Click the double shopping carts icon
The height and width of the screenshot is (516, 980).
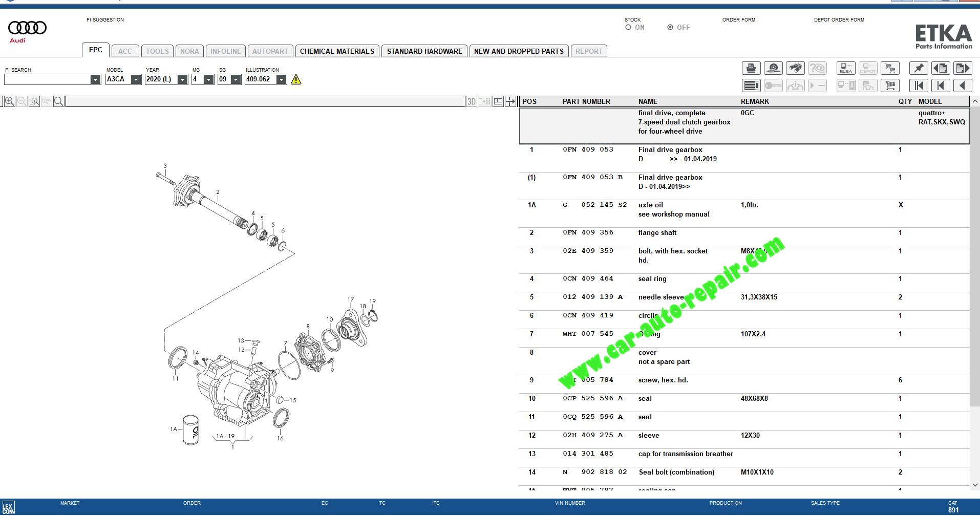(890, 68)
